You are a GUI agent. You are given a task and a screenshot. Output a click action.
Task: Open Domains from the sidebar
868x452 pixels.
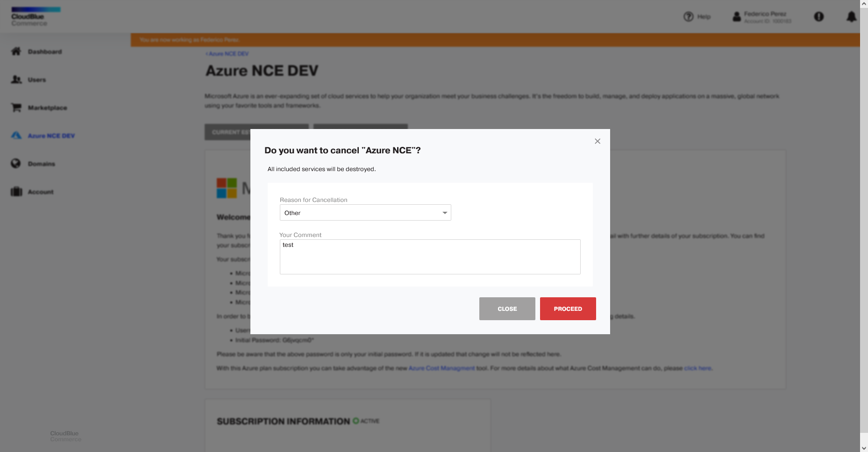pos(42,164)
